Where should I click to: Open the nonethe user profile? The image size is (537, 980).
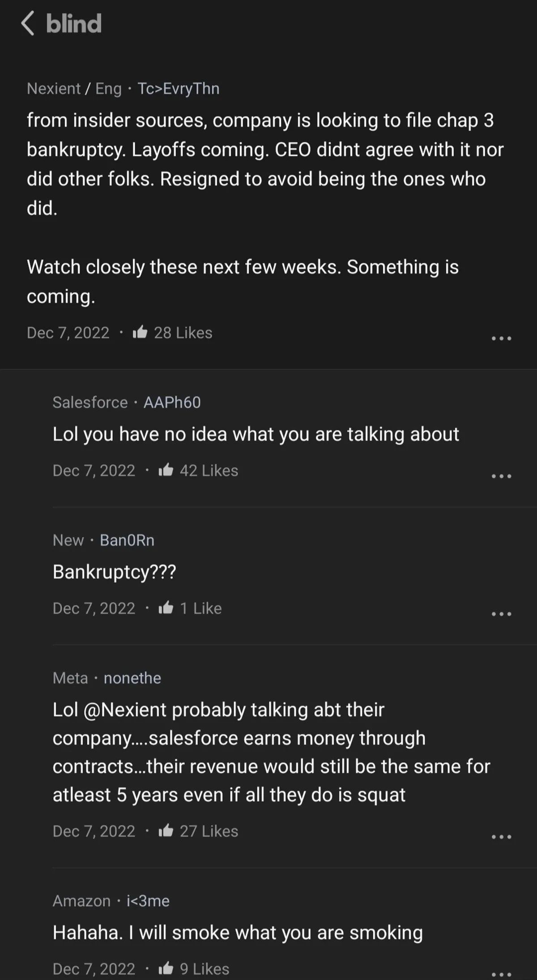132,678
